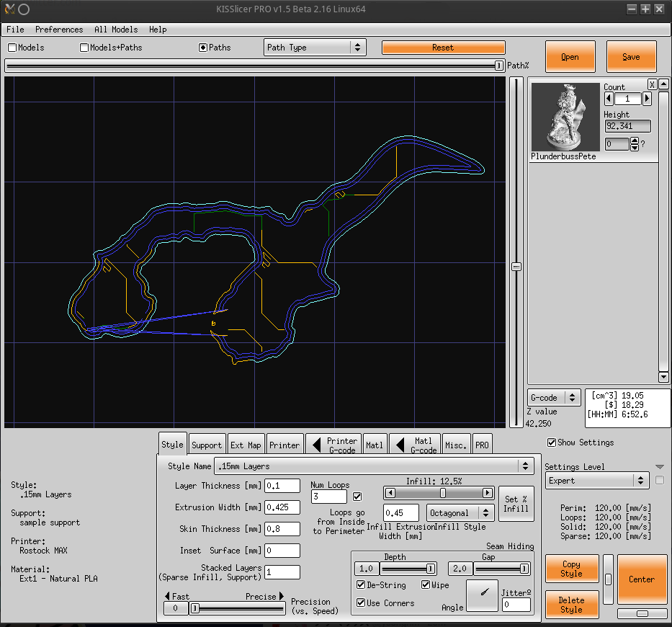Click the model list scroll-down arrow
Viewport: 672px width, 627px height.
point(663,378)
